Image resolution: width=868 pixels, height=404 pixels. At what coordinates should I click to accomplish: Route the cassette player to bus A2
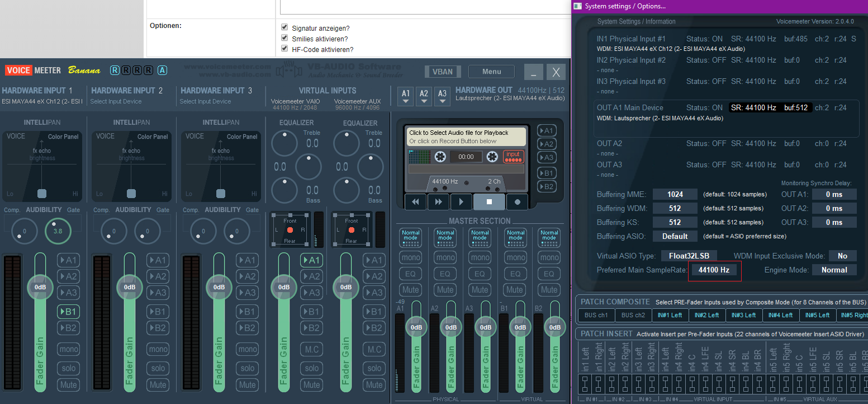point(546,144)
